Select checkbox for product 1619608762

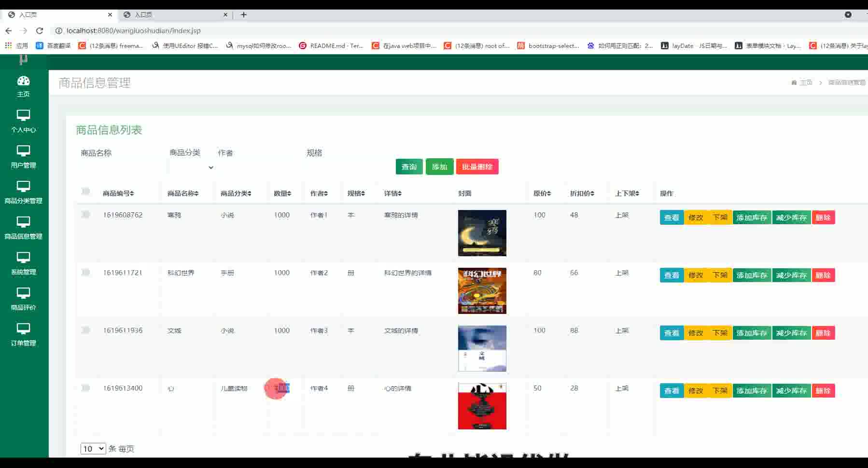(x=85, y=214)
